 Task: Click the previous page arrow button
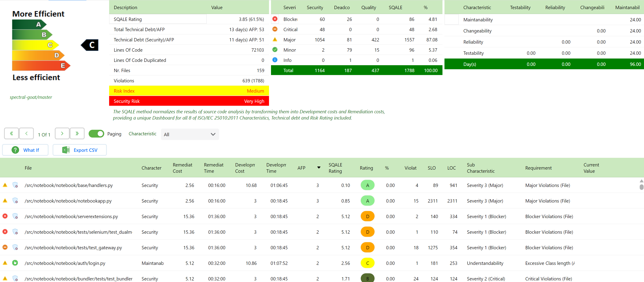coord(26,134)
